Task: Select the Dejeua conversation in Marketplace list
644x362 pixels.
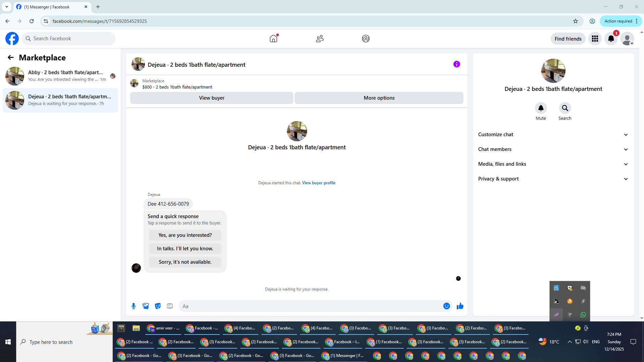Action: (x=60, y=100)
